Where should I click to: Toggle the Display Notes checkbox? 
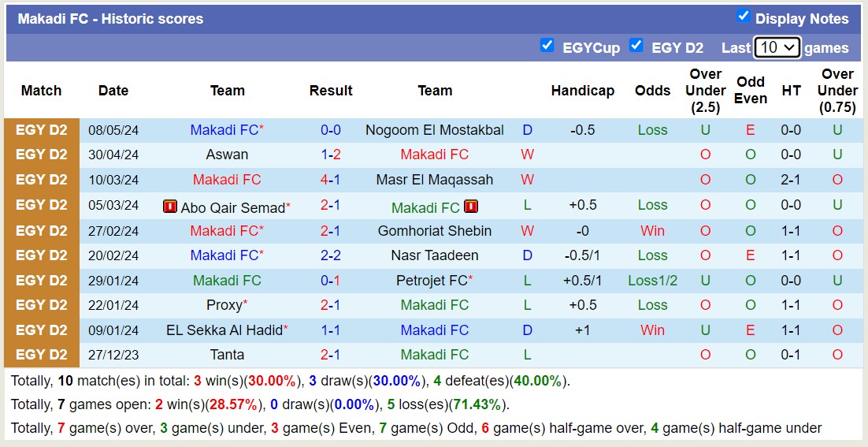pyautogui.click(x=743, y=16)
